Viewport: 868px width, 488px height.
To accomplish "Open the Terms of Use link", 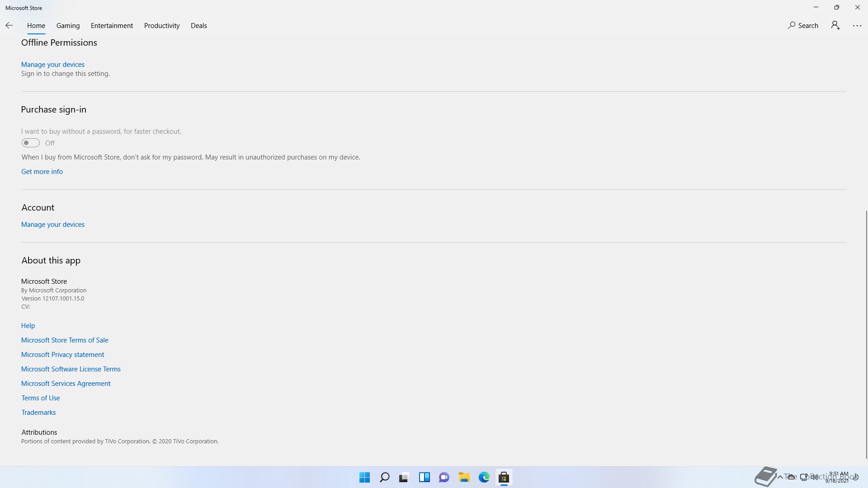I will [x=41, y=398].
